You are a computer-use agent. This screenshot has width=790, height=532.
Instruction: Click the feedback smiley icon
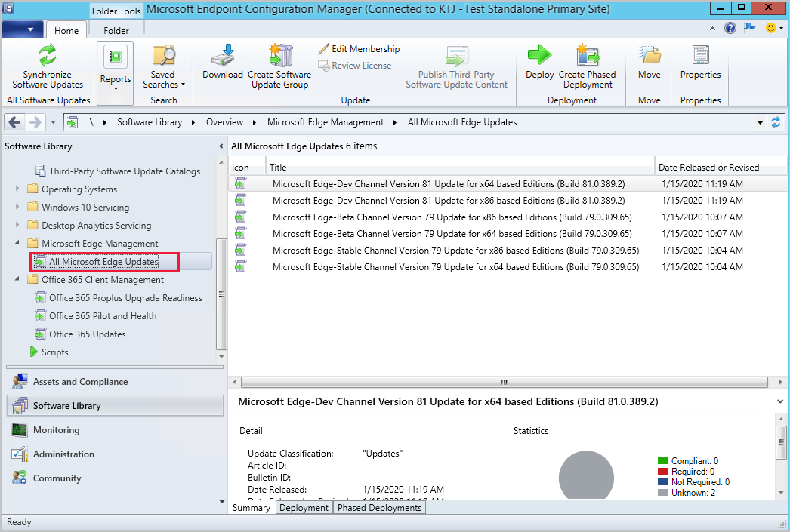tap(771, 28)
